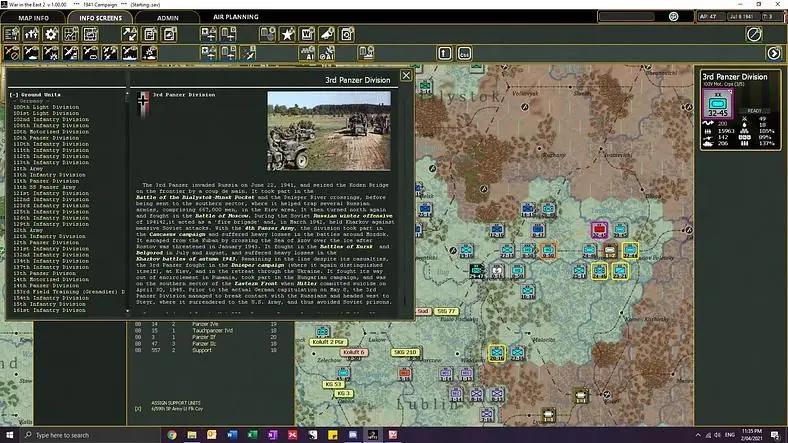Click the 3rd Panzer Division photo
This screenshot has height=443, width=788.
point(329,131)
